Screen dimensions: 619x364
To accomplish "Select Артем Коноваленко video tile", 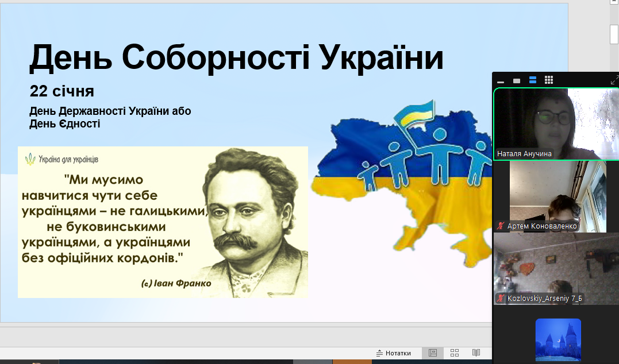I will [x=556, y=196].
